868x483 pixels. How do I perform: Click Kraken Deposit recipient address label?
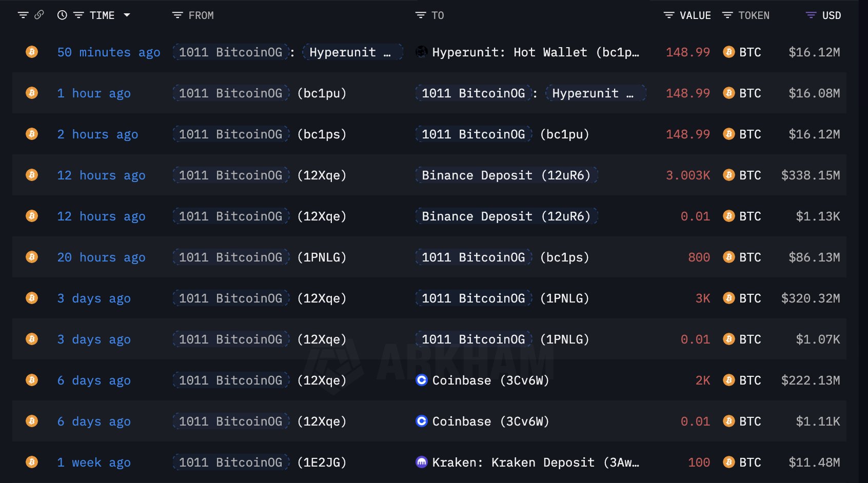pyautogui.click(x=536, y=462)
